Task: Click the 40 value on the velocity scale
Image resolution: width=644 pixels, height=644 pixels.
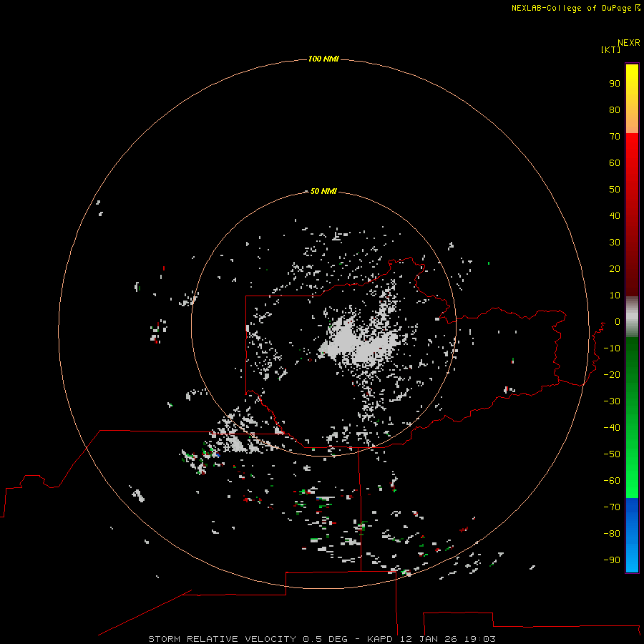Action: click(615, 216)
